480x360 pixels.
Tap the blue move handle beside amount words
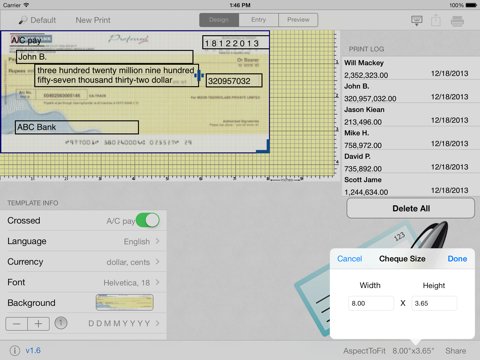[199, 75]
